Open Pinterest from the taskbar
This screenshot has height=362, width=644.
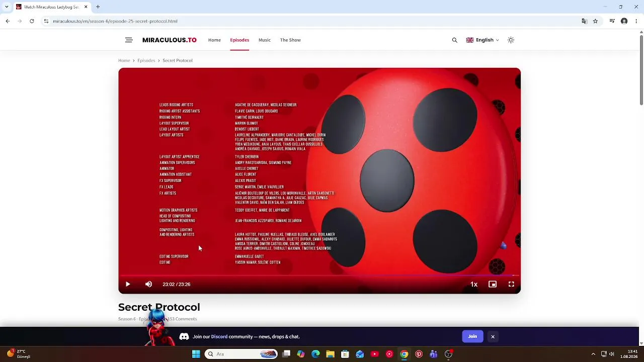coord(419,354)
